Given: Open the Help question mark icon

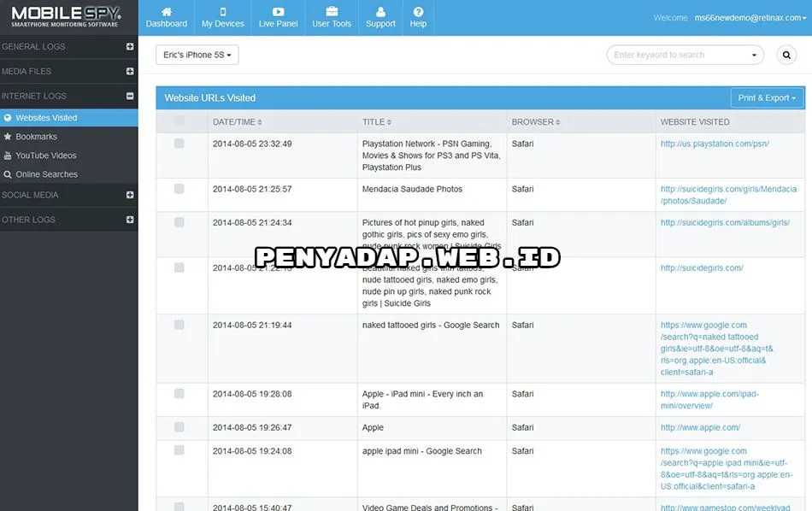Looking at the screenshot, I should 419,11.
